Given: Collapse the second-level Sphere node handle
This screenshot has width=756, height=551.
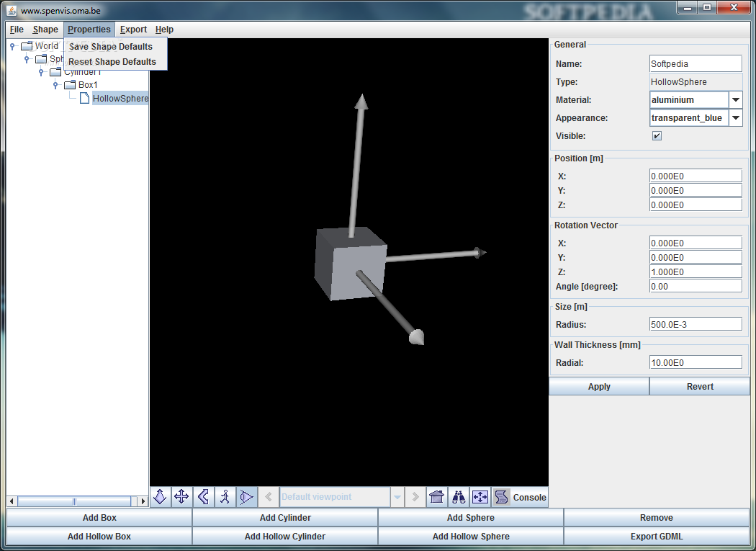Looking at the screenshot, I should tap(27, 59).
